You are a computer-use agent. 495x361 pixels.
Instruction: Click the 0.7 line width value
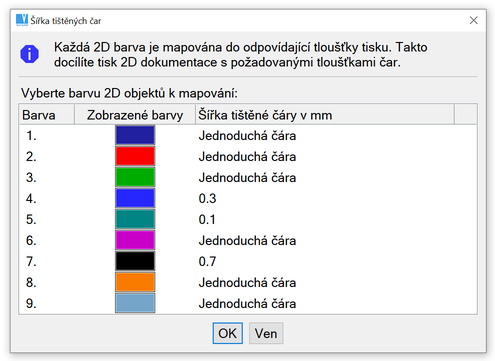(x=207, y=262)
